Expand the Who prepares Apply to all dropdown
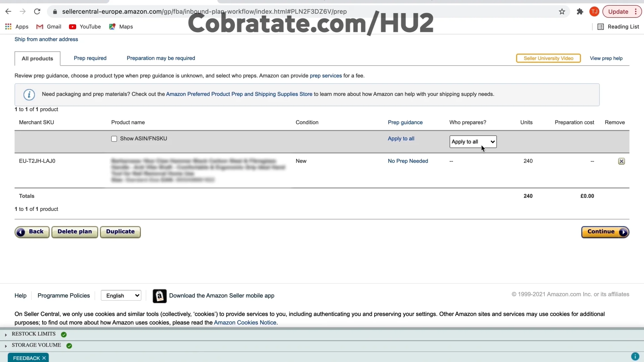Image resolution: width=644 pixels, height=362 pixels. [x=472, y=141]
